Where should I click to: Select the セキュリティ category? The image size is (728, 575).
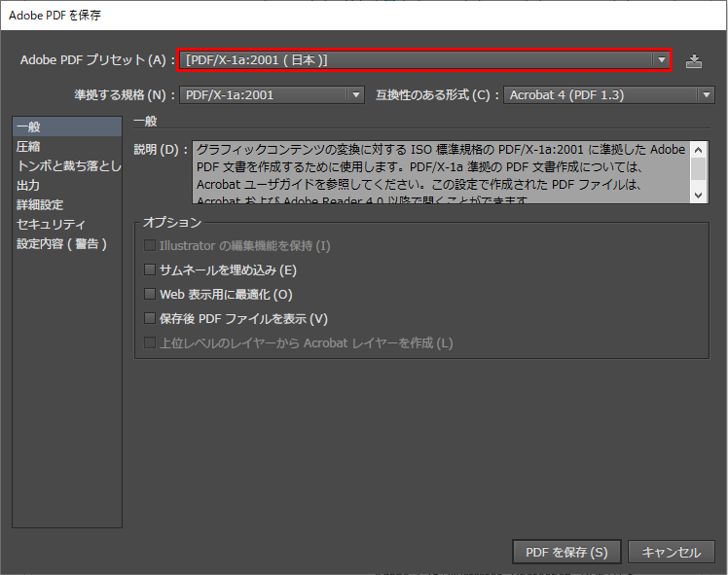[67, 225]
